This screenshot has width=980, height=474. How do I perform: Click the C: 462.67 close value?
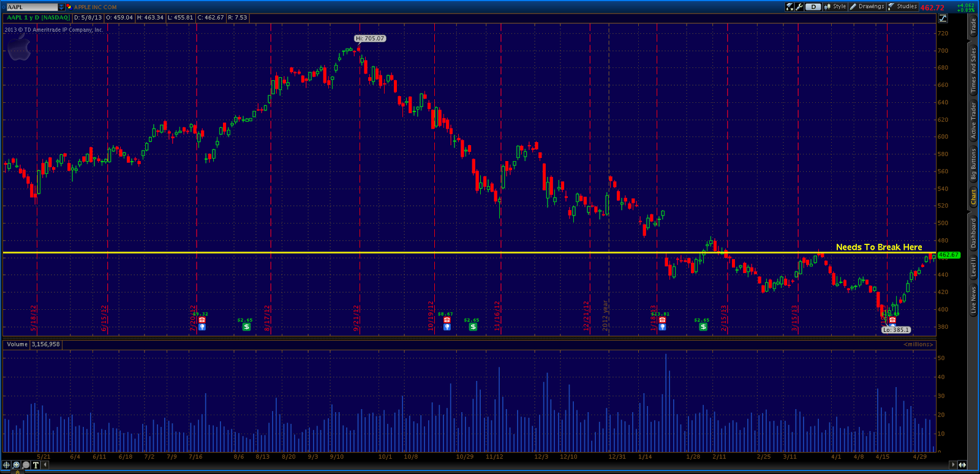coord(211,18)
